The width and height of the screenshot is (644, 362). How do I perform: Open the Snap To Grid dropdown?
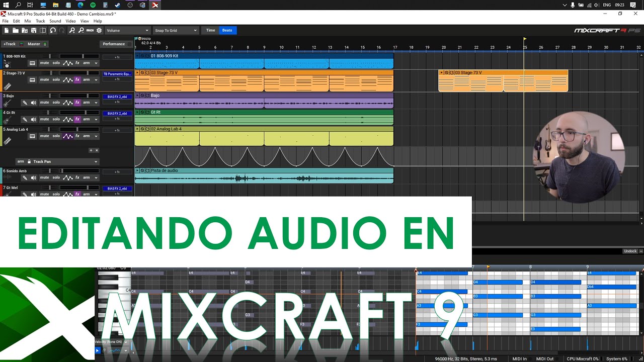(176, 30)
